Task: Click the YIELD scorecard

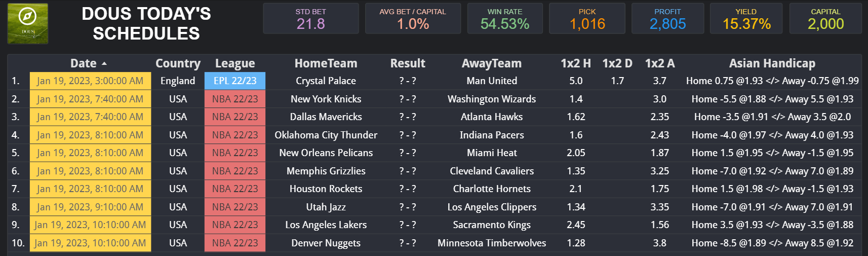Action: tap(746, 19)
